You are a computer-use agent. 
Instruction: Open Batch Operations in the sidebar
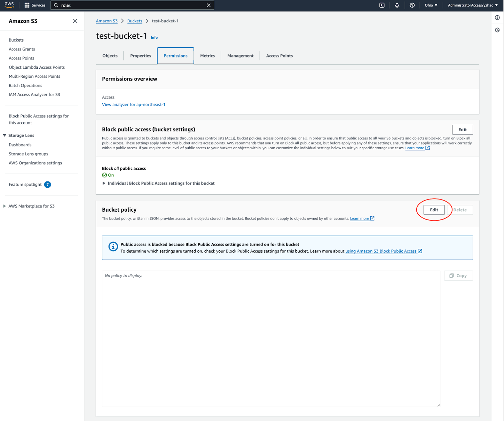point(25,85)
